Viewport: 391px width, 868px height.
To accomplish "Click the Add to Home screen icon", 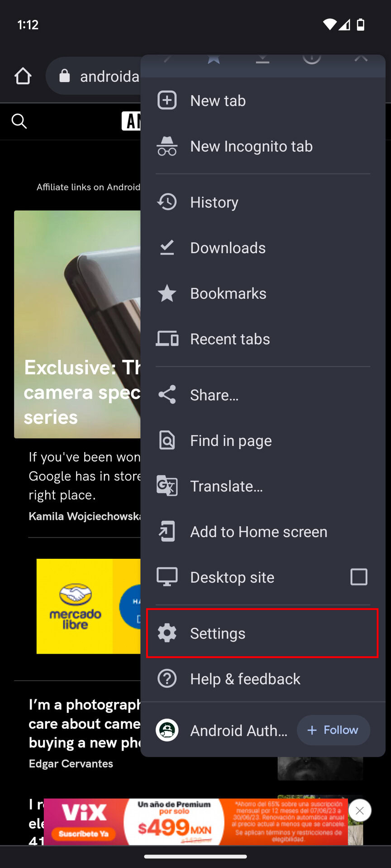I will pos(167,532).
